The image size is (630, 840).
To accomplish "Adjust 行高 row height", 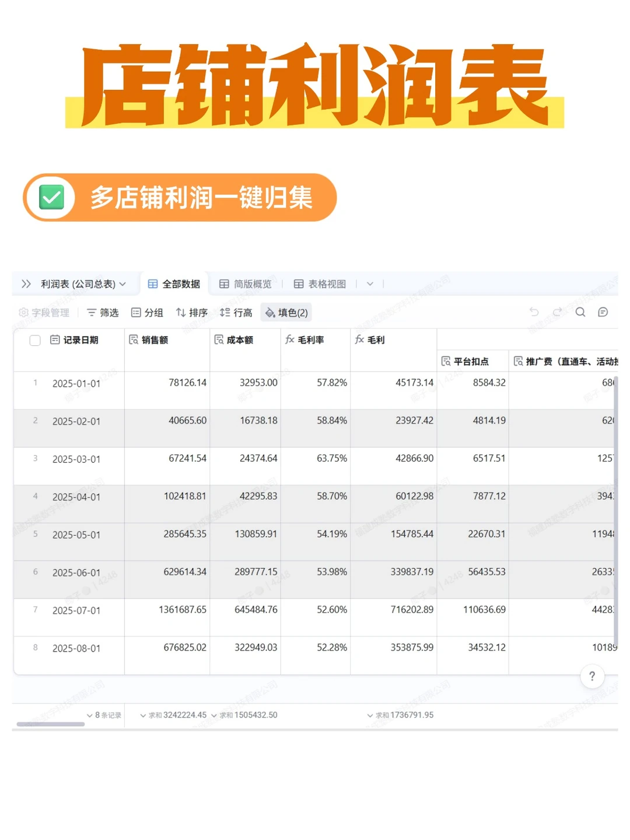I will [236, 313].
